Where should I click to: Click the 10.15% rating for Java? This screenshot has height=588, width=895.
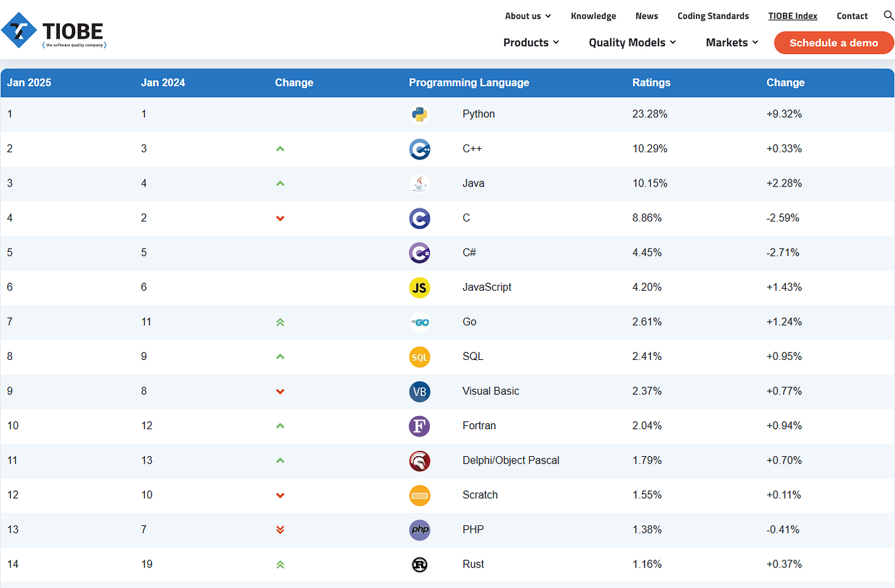pyautogui.click(x=650, y=183)
